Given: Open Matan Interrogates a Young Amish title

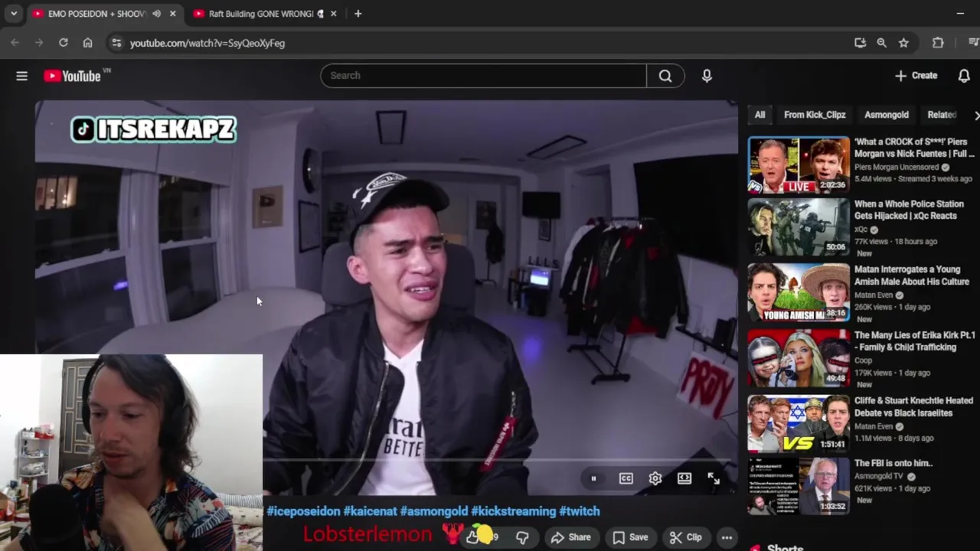Looking at the screenshot, I should pos(912,275).
